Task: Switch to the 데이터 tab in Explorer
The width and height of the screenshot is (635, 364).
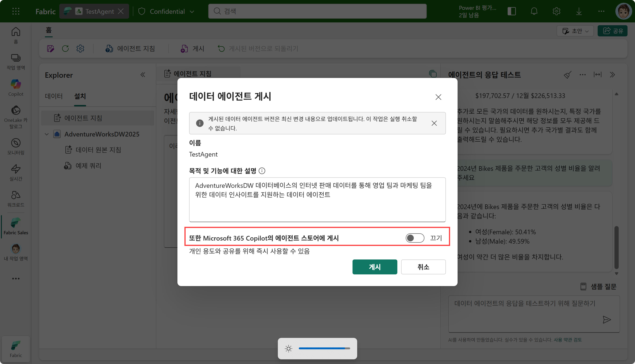Action: coord(54,96)
